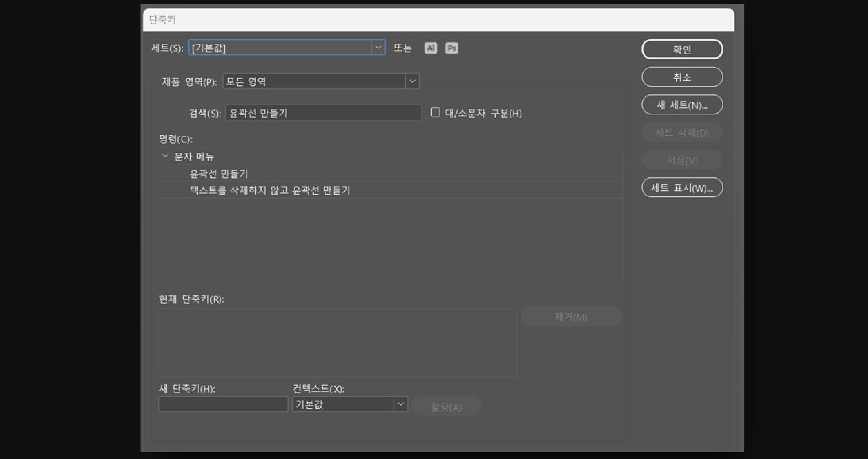
Task: Click the 취소 button
Action: pos(682,77)
